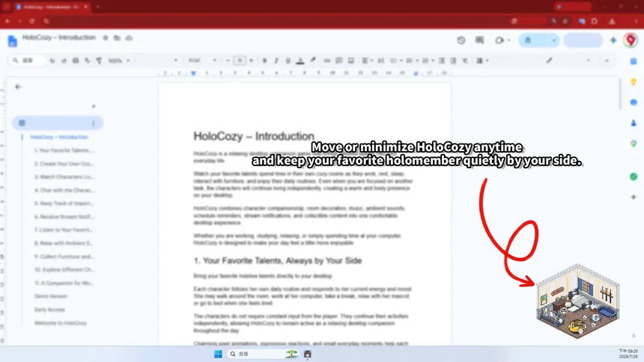Open Google Keep in side panel
Viewport: 644px width, 362px height.
[x=634, y=82]
